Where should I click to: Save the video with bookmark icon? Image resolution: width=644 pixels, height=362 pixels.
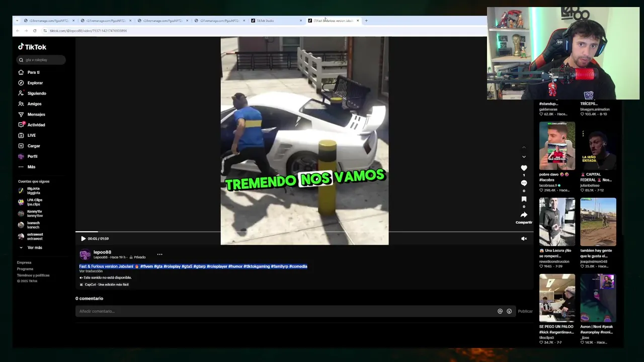(524, 199)
